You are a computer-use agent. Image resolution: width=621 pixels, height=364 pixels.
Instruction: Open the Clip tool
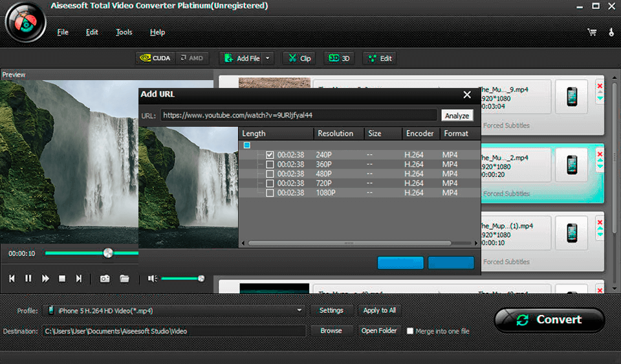point(300,58)
